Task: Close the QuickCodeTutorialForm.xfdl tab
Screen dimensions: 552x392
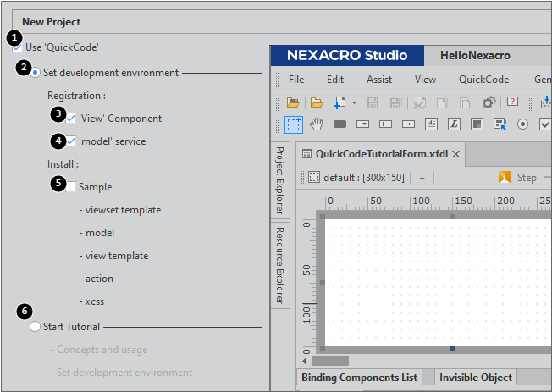Action: tap(455, 154)
